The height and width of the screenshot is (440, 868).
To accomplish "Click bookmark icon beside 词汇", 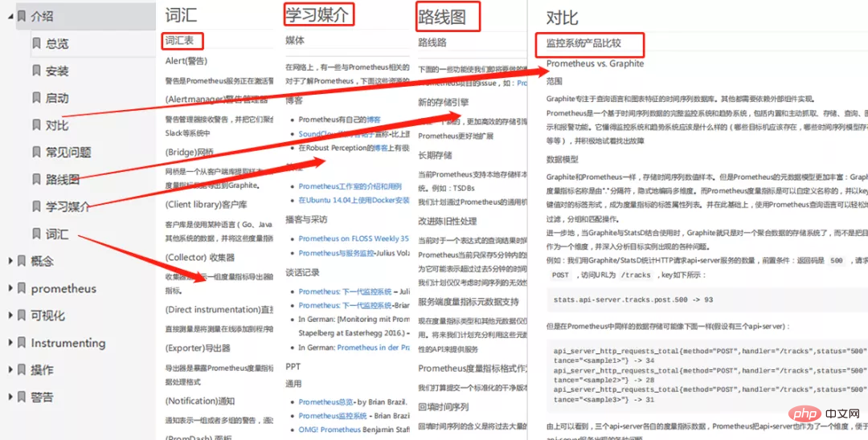I will [36, 234].
